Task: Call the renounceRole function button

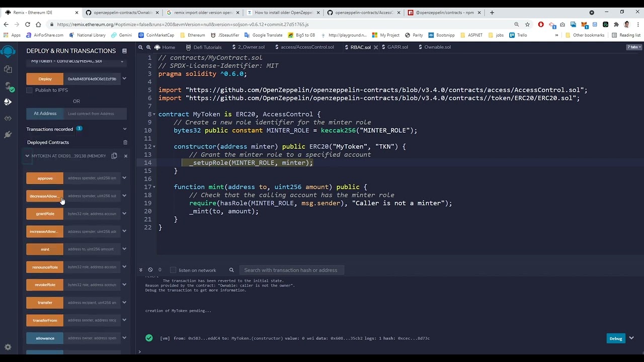Action: coord(45,267)
